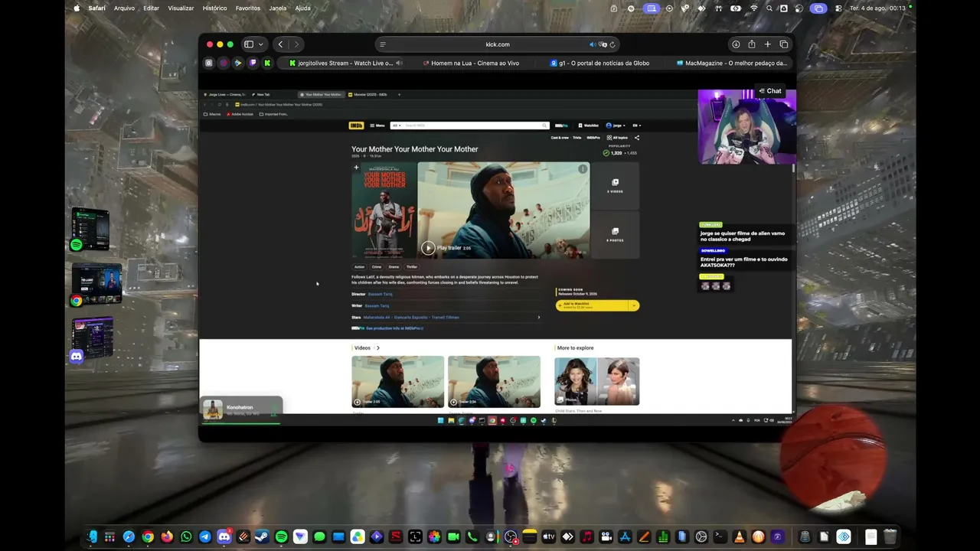This screenshot has width=980, height=551.
Task: Share the IMDb title page
Action: (x=636, y=138)
